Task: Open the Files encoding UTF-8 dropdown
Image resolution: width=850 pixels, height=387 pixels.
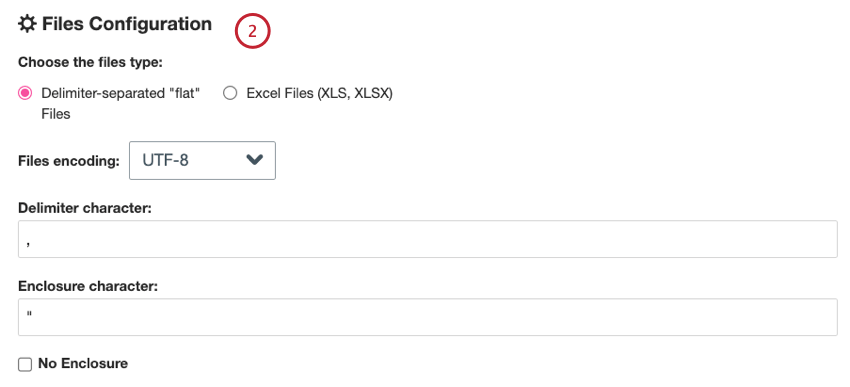Action: (202, 160)
